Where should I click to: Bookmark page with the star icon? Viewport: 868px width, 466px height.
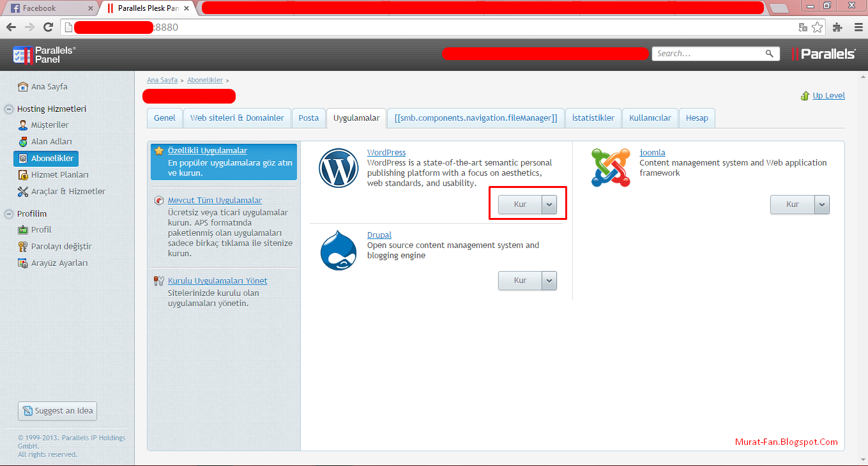tap(817, 27)
